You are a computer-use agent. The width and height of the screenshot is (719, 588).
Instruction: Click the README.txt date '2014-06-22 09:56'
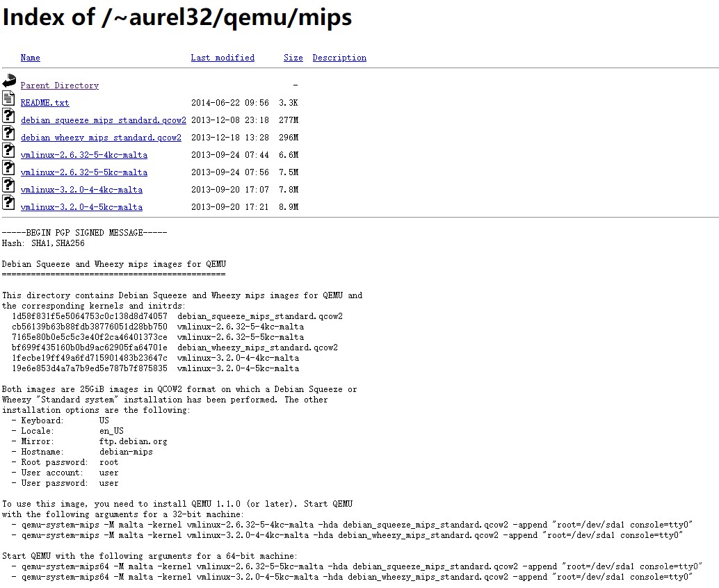pos(230,103)
